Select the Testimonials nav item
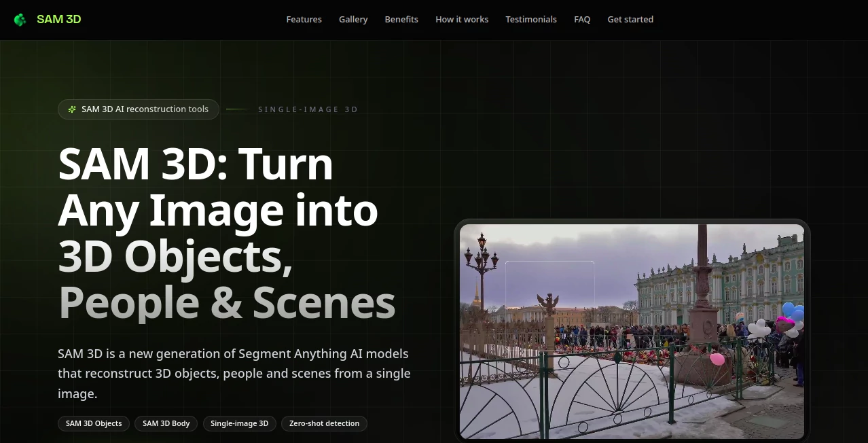The width and height of the screenshot is (868, 443). (x=531, y=19)
